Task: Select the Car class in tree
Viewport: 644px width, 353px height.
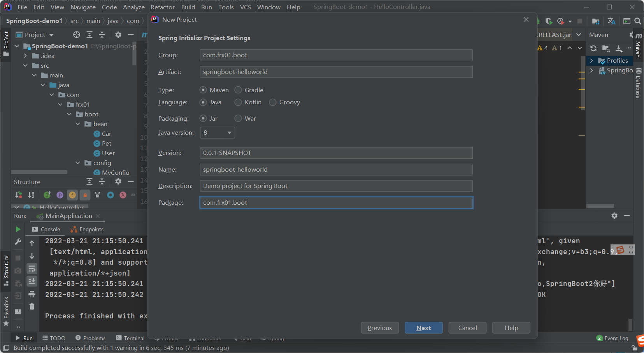Action: (102, 133)
